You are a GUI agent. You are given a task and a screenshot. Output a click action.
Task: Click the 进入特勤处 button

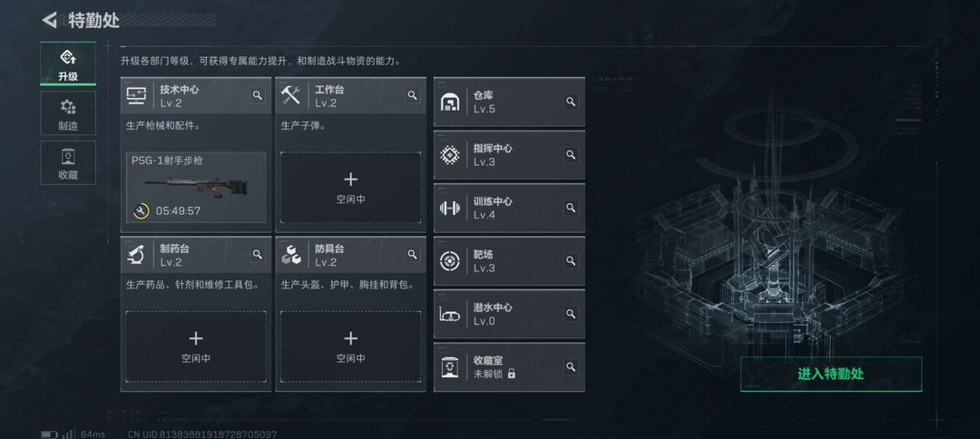point(830,374)
